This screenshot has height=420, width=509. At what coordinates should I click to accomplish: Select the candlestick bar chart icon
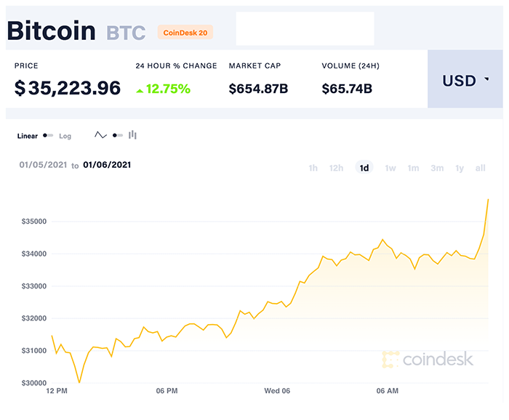pyautogui.click(x=133, y=135)
